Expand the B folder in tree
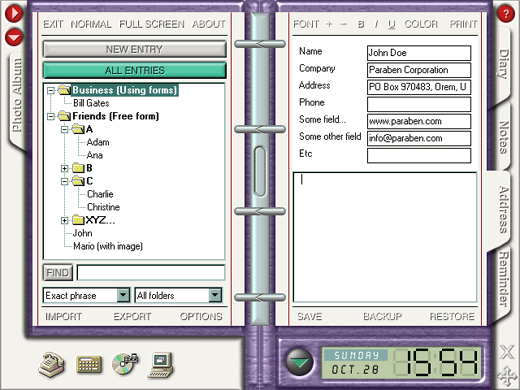520x390 pixels. pyautogui.click(x=65, y=168)
